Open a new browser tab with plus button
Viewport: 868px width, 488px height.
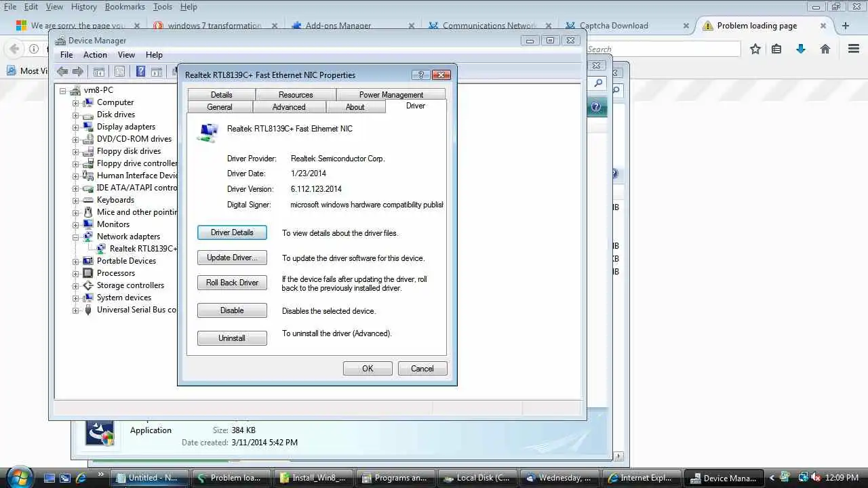[x=845, y=26]
